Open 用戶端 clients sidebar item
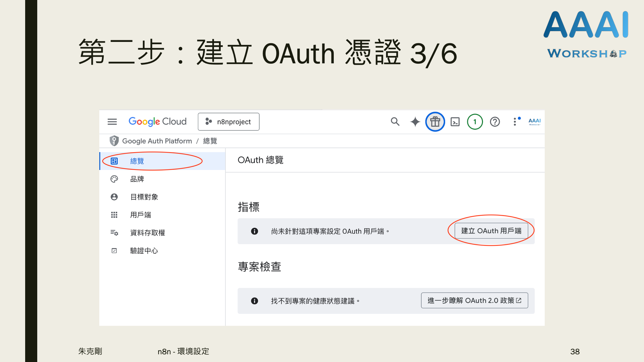Screen dimensions: 644x362 (x=140, y=215)
